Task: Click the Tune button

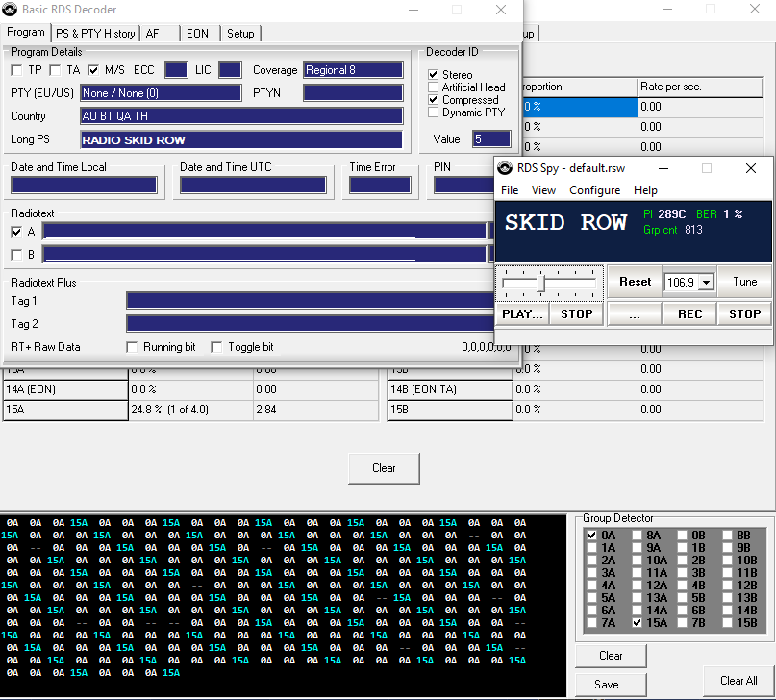Action: [x=745, y=282]
